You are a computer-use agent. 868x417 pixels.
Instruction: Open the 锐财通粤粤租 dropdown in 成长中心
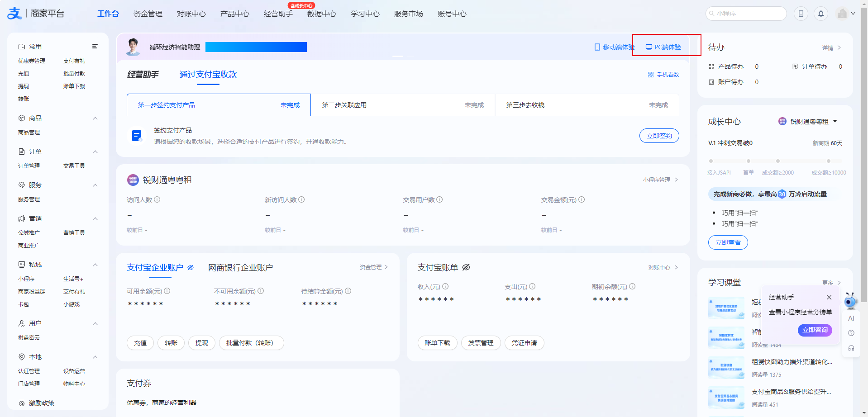pos(835,121)
